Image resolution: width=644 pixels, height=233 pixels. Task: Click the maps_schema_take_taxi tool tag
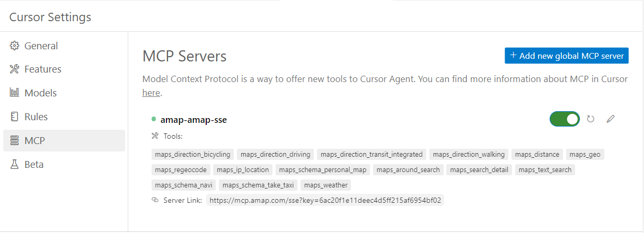click(x=258, y=185)
